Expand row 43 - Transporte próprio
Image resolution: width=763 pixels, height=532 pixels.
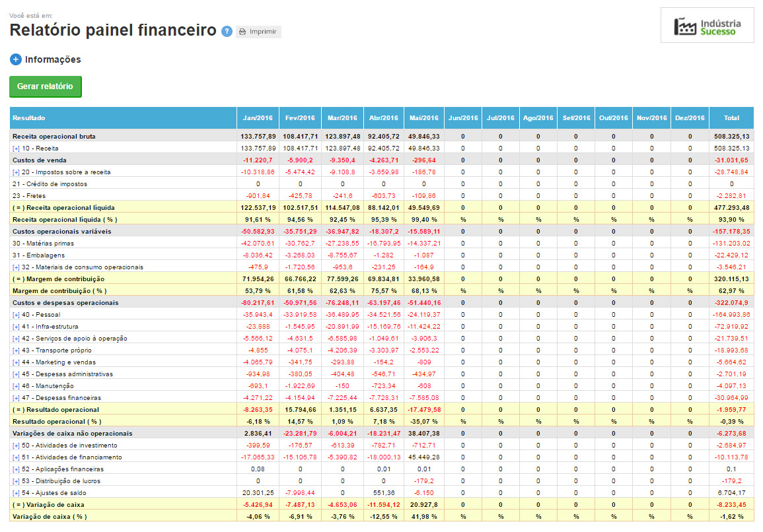click(16, 350)
